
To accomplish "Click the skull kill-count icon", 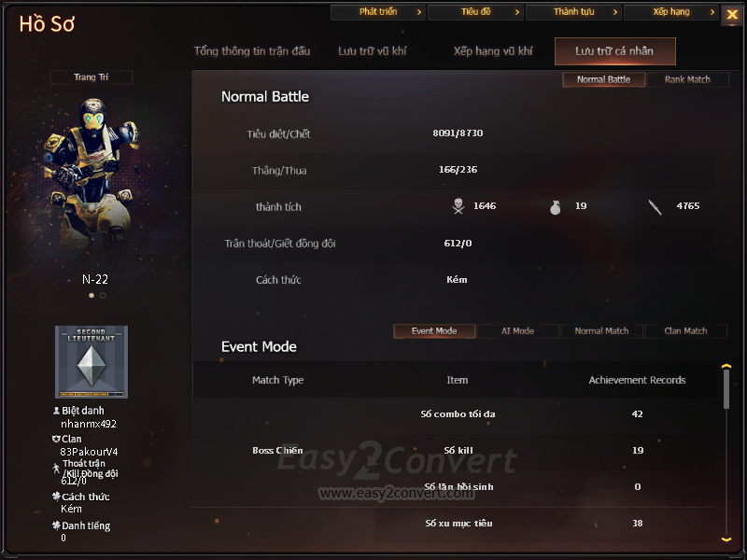I will 458,206.
